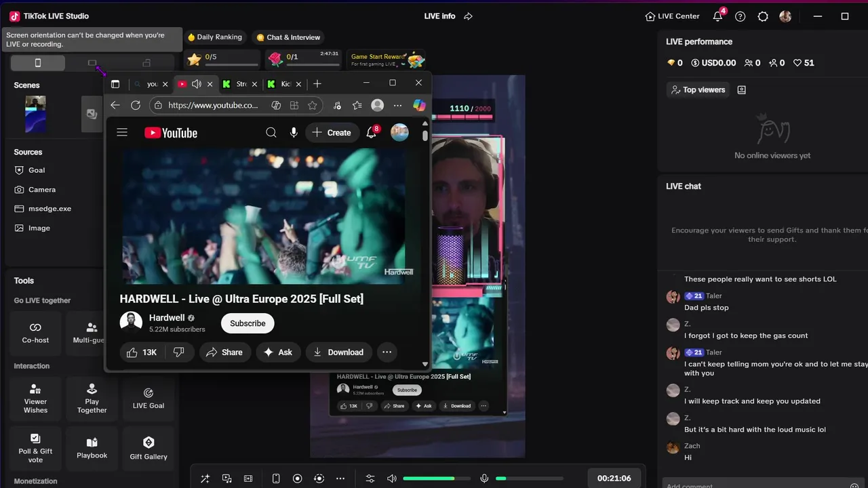Open more actions menu under YouTube video
The width and height of the screenshot is (868, 488).
pos(387,352)
